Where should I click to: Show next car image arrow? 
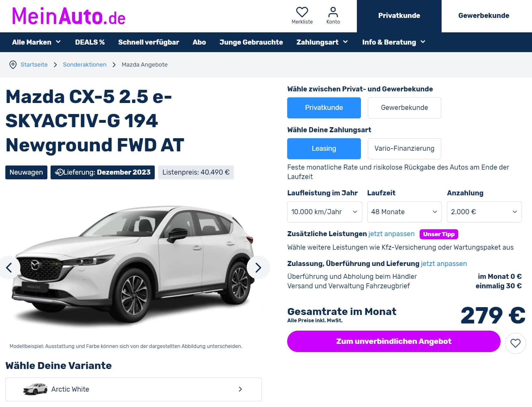pos(258,268)
